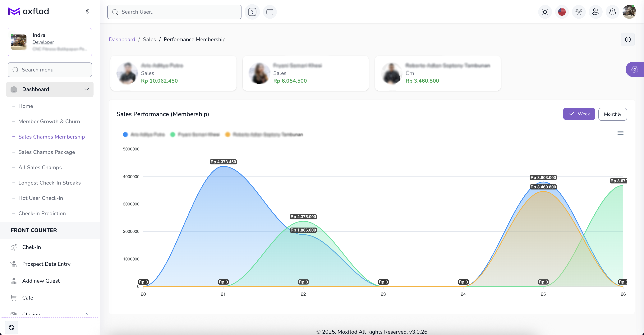Open Prospect Data Entry under Front Counter

(46, 264)
